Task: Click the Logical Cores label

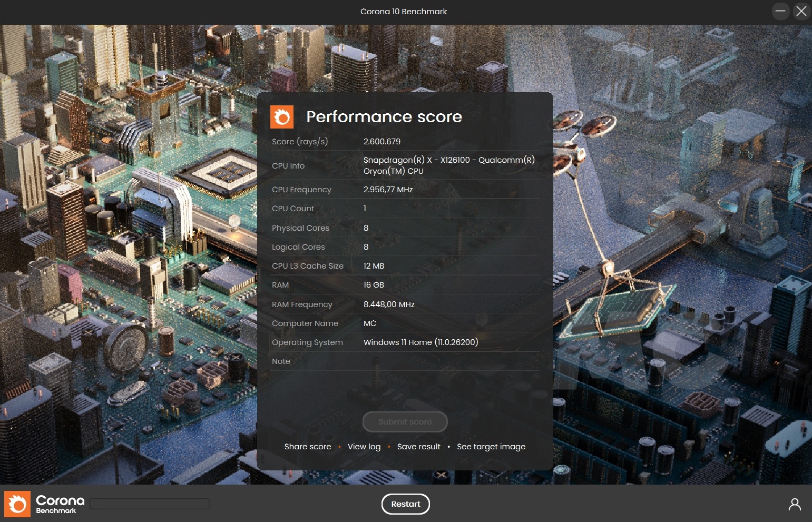Action: (298, 247)
